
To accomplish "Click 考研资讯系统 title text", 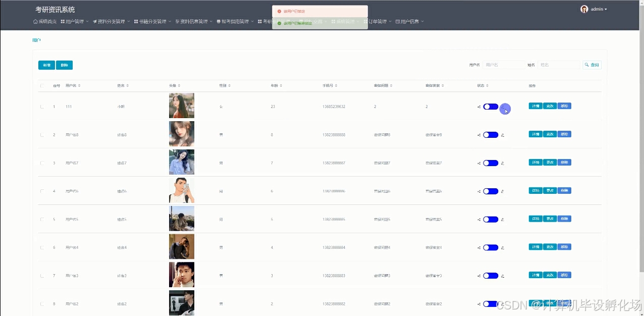I will [x=55, y=10].
